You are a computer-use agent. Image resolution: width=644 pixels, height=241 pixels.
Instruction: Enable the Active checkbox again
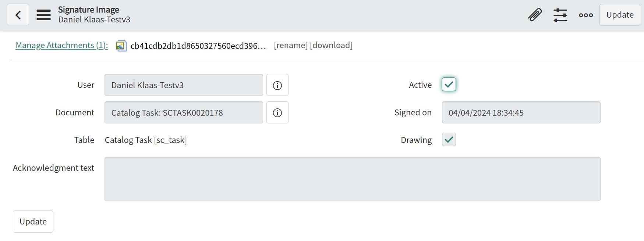449,84
